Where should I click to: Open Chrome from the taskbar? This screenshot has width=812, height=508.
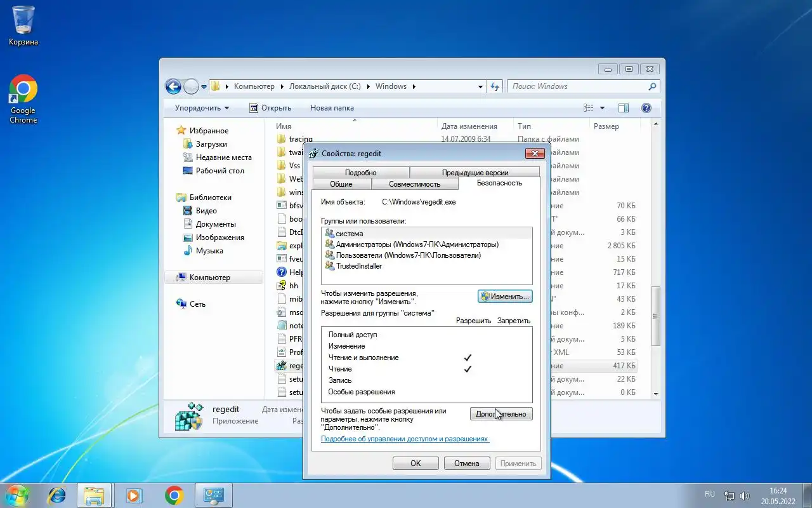click(x=174, y=495)
